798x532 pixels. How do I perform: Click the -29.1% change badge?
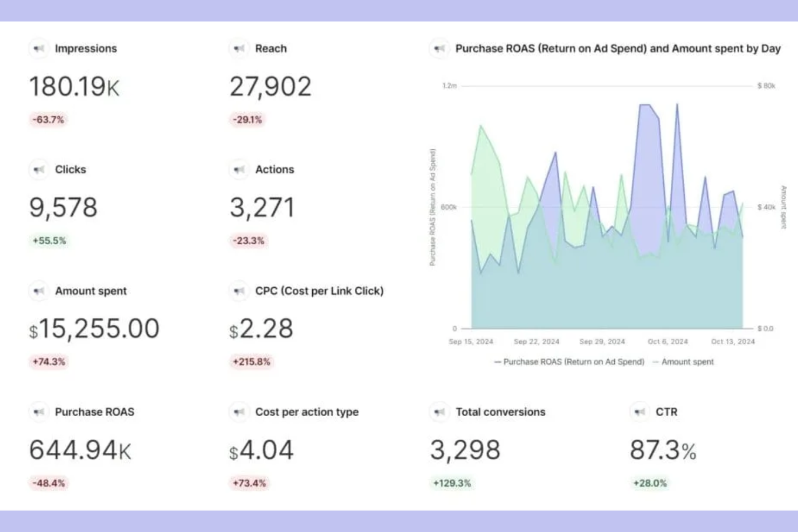click(247, 120)
